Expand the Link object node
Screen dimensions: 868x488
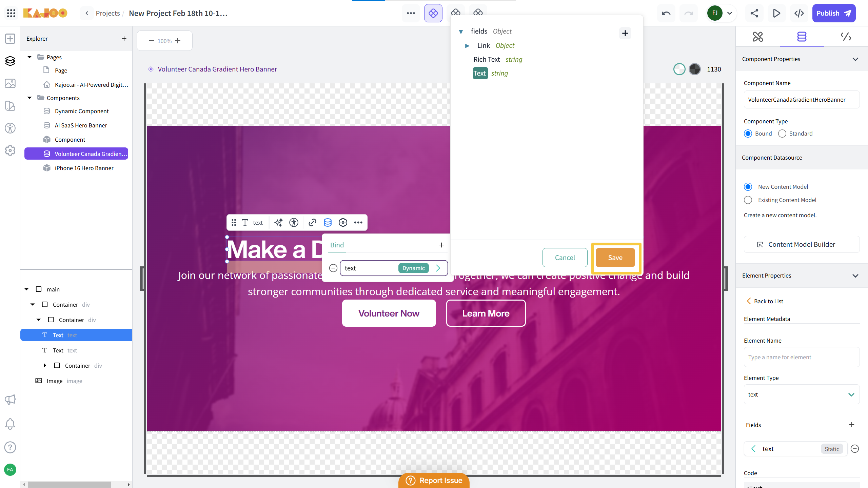click(x=467, y=45)
